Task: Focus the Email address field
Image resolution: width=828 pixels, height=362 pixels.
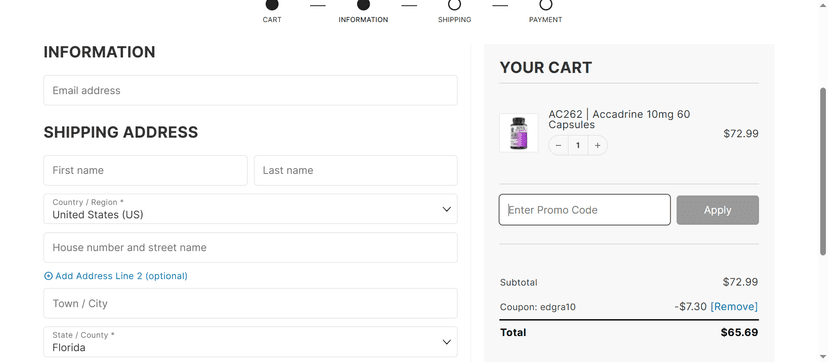Action: click(x=250, y=90)
